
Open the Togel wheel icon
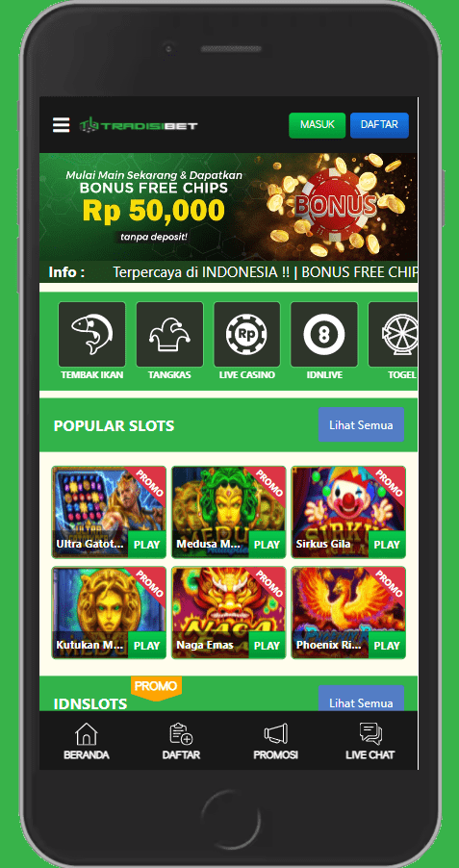393,334
